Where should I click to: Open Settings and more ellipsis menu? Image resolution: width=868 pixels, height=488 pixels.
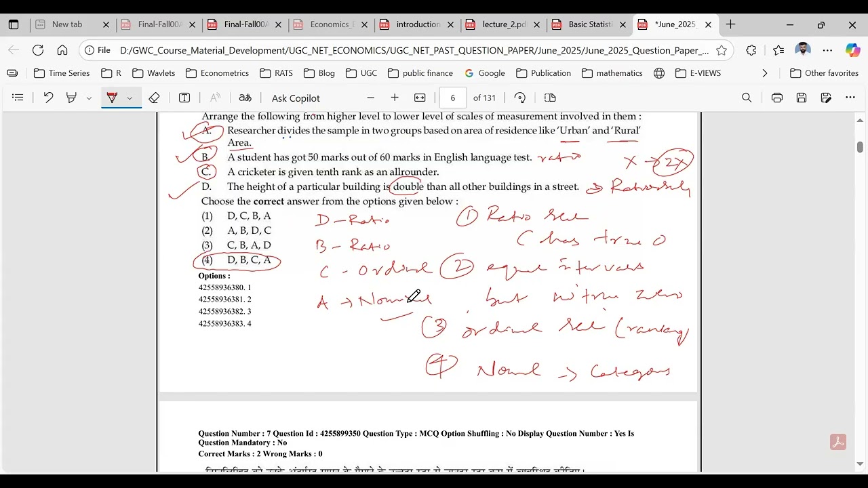coord(827,50)
